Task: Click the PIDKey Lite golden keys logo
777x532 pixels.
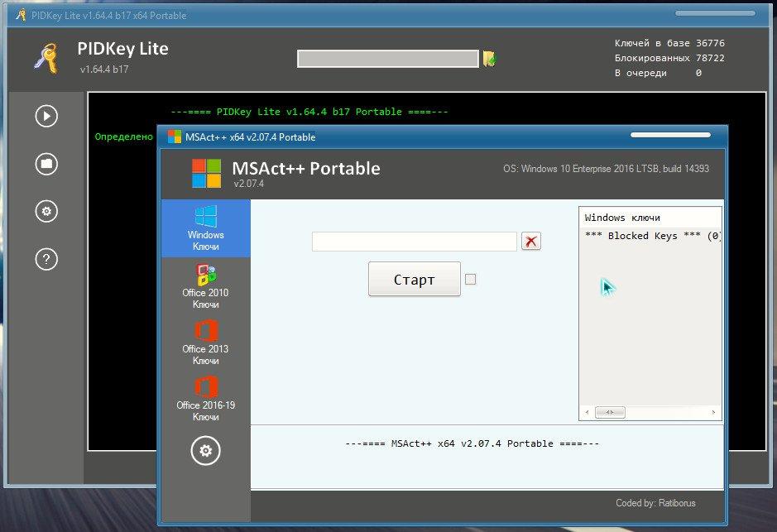Action: click(x=46, y=58)
